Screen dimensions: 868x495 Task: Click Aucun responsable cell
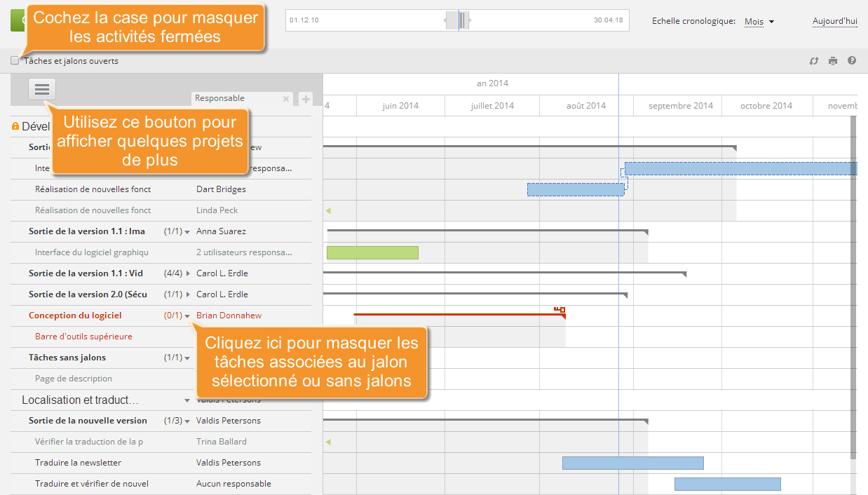tap(233, 484)
